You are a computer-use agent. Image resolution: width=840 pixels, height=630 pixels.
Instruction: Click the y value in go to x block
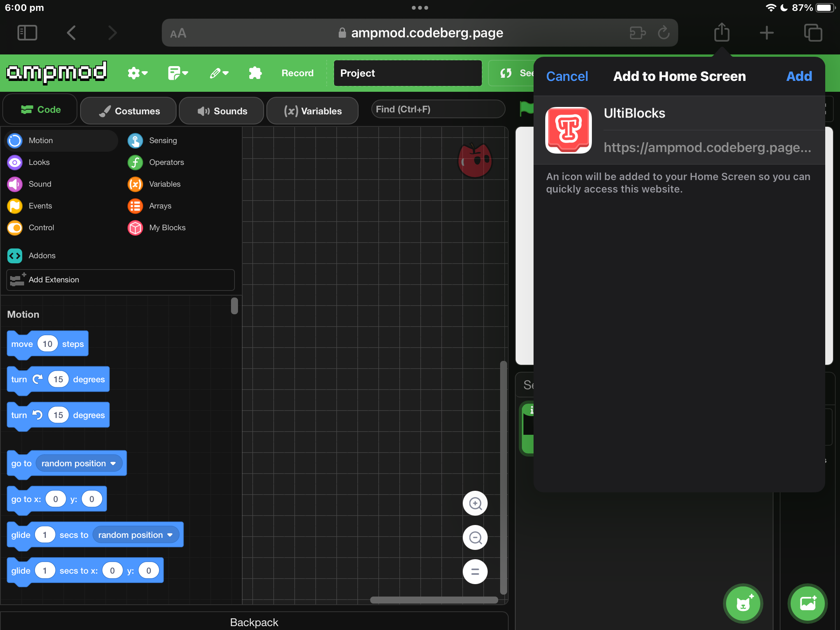[x=92, y=499]
